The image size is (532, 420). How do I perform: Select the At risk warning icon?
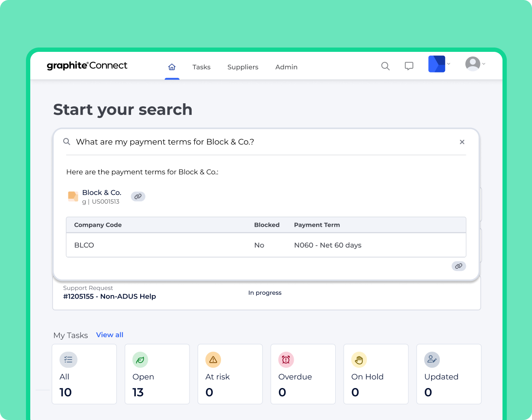point(213,360)
